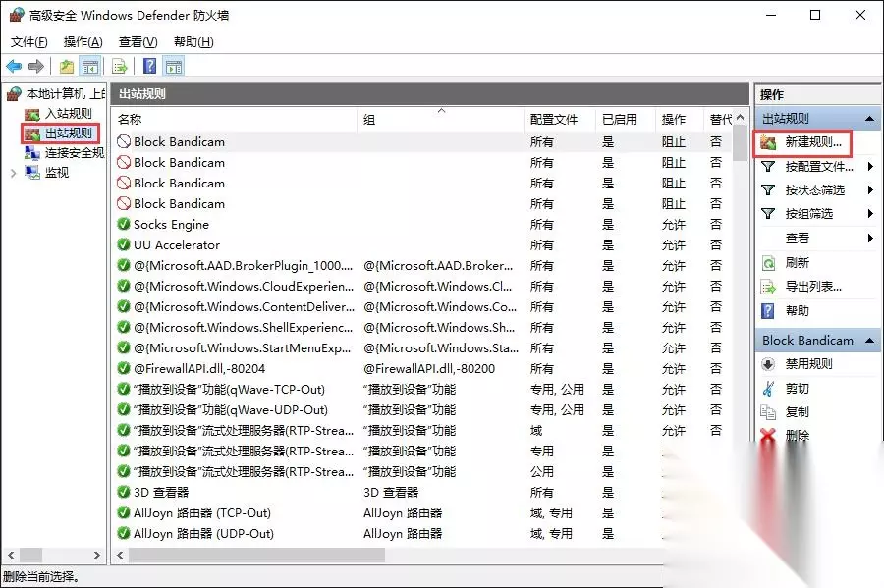Select AllJoyn 路由器 (TCP-Out) rule
Screen dimensions: 884x588
click(x=389, y=513)
